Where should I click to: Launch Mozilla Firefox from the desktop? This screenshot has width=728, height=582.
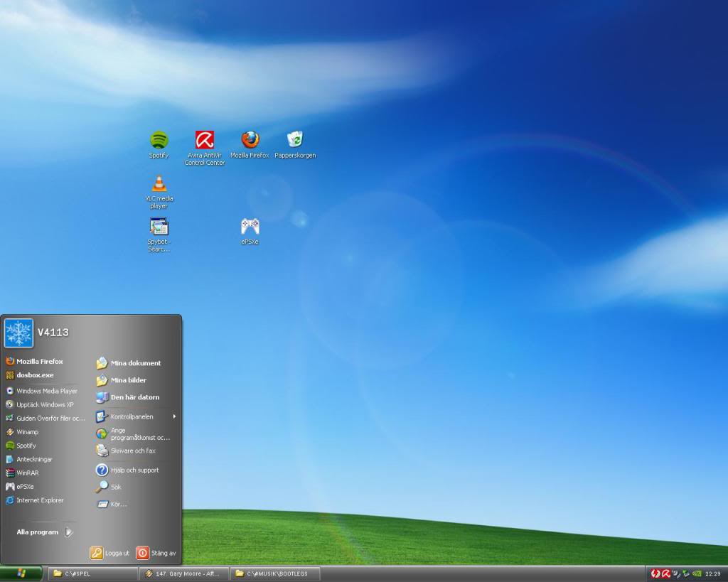pos(250,140)
